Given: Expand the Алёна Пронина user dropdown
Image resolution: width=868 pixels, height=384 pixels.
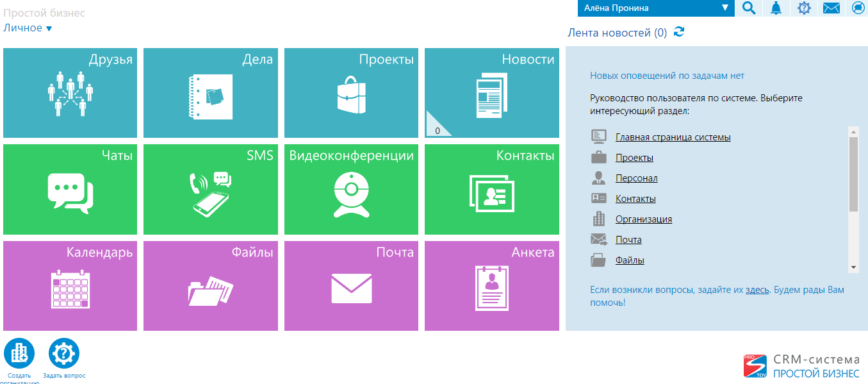Looking at the screenshot, I should point(656,8).
